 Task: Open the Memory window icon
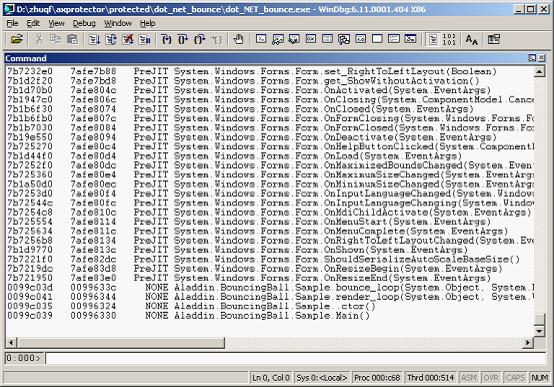pos(328,39)
